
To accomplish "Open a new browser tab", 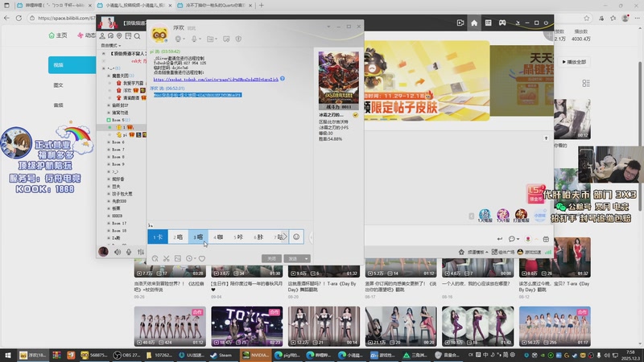I will pos(261,6).
